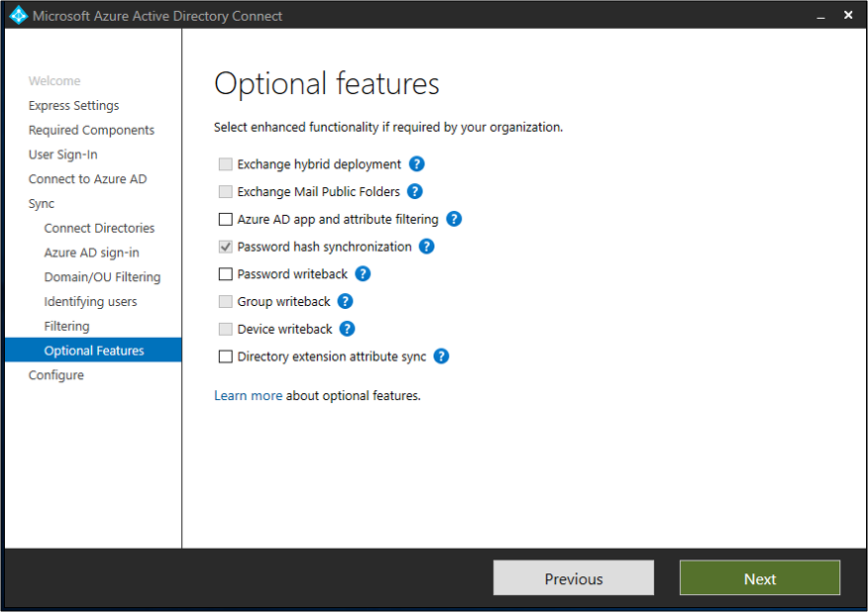This screenshot has width=868, height=612.
Task: Open help for Password hash synchronization
Action: 426,247
